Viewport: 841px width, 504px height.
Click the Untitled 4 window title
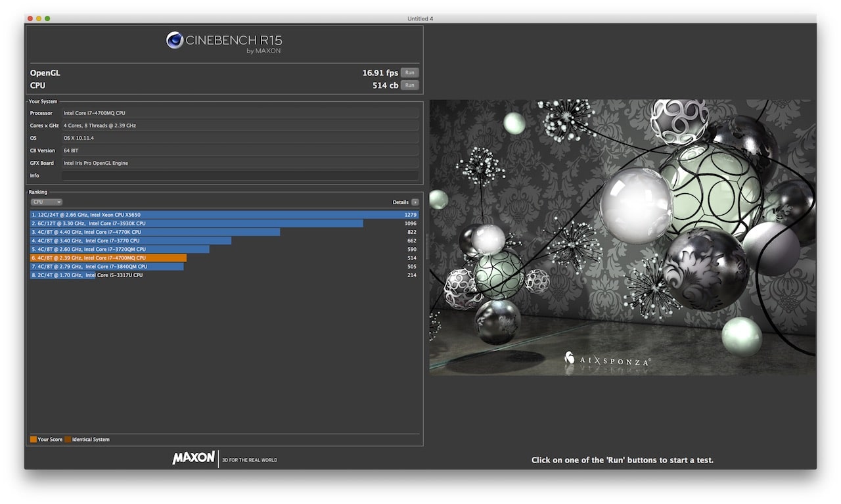pos(420,18)
